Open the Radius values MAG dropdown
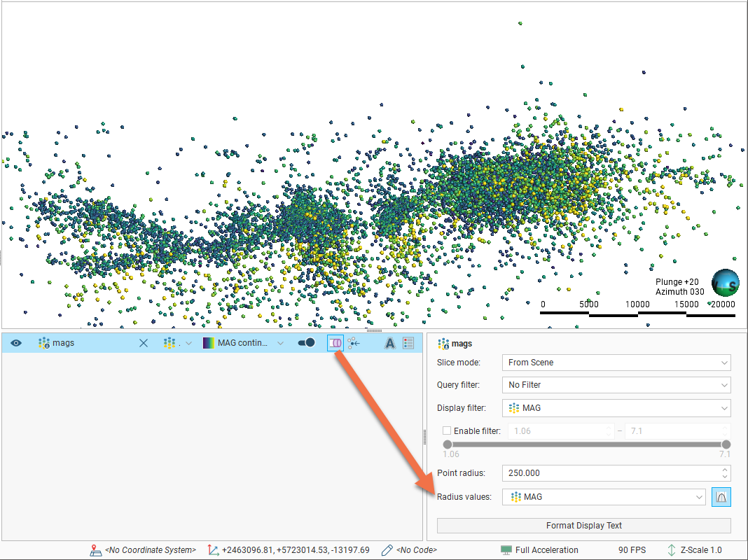Viewport: 748px width, 560px height. click(x=607, y=497)
